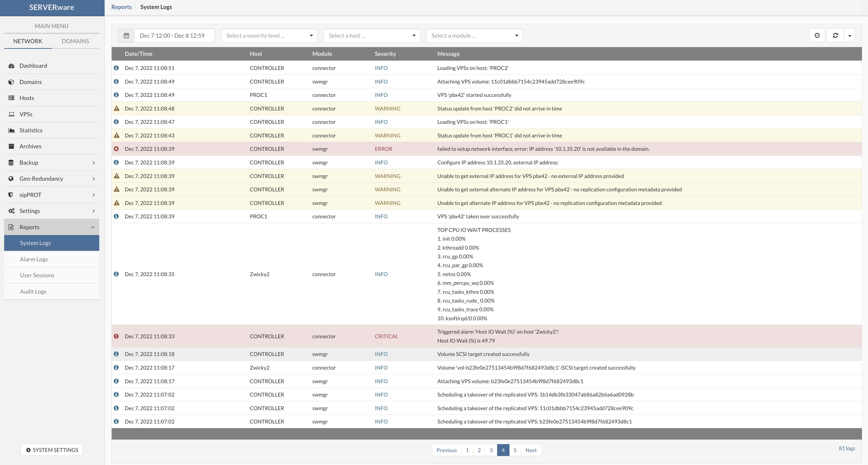868x465 pixels.
Task: Collapse the Reports submenu chevron
Action: click(x=93, y=227)
